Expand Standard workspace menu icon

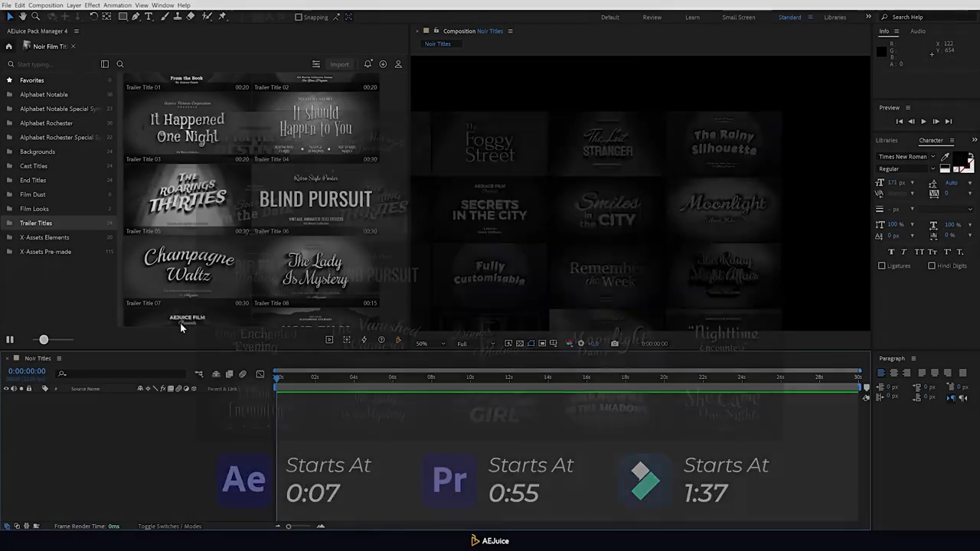pos(810,17)
